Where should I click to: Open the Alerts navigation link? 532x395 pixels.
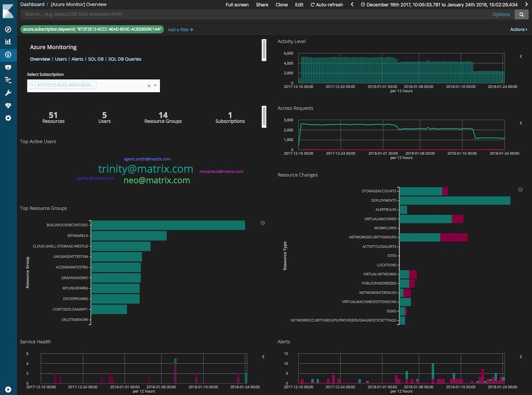[77, 59]
